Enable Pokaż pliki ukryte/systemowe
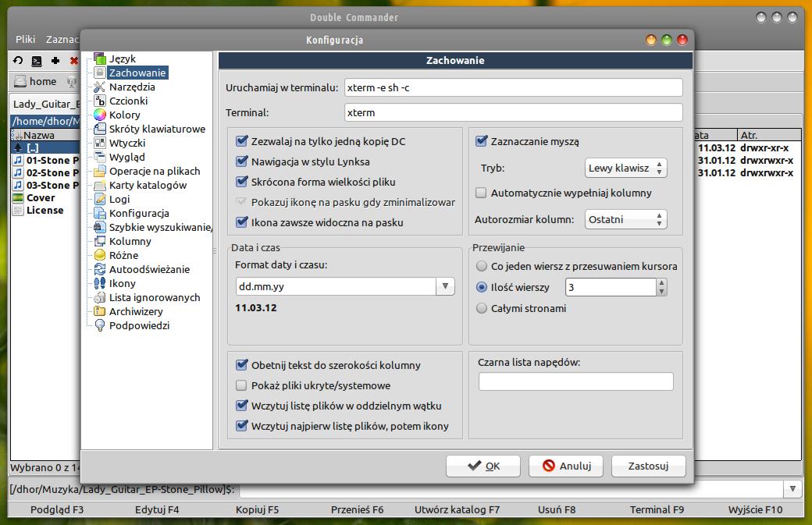 pyautogui.click(x=241, y=385)
